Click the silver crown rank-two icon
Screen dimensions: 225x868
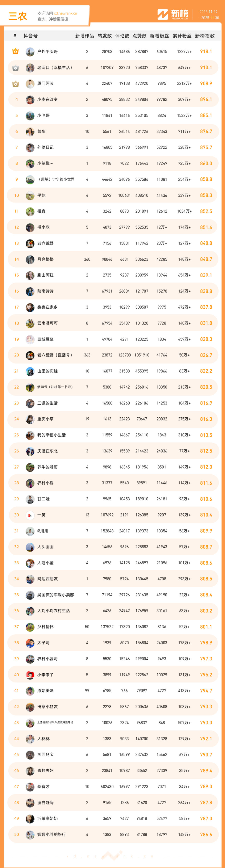tap(15, 68)
